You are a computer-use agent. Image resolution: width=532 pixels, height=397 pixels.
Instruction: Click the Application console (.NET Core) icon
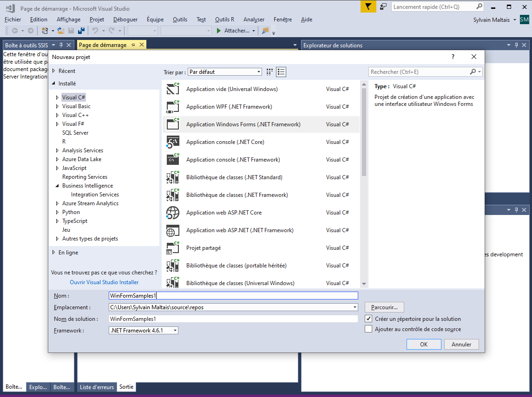[173, 142]
